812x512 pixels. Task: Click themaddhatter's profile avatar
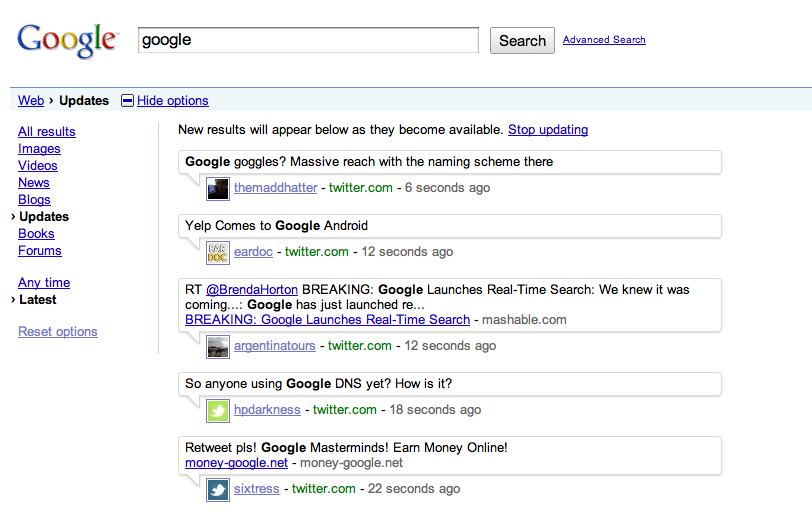click(218, 188)
